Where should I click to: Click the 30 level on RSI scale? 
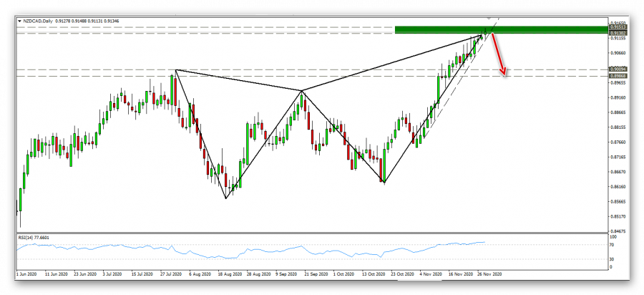613,258
